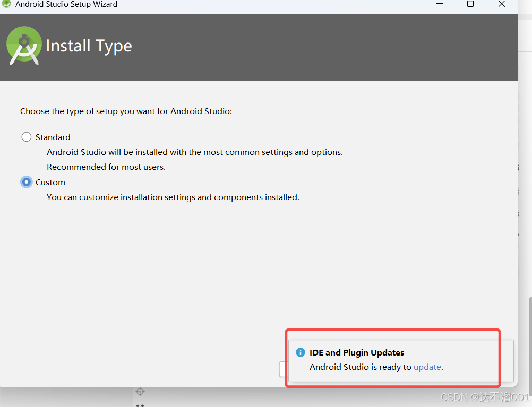Click the 'Recommended for most users.' text

106,167
